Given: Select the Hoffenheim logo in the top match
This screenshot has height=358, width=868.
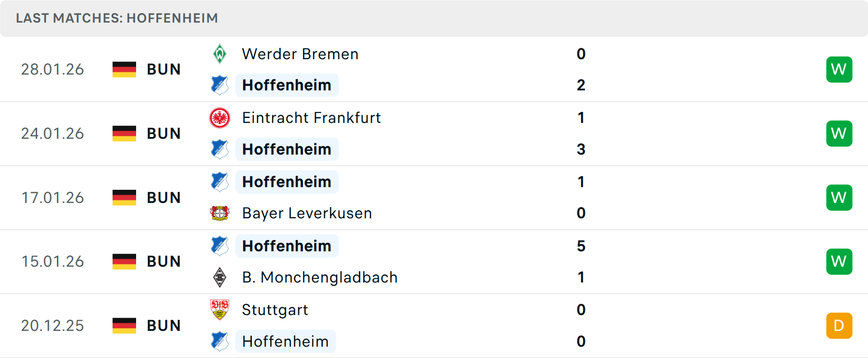Looking at the screenshot, I should pyautogui.click(x=220, y=85).
